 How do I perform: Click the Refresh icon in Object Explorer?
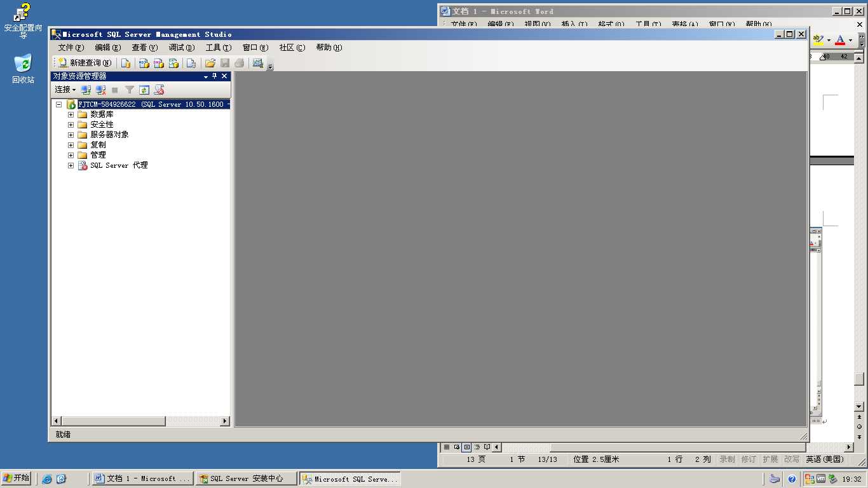[144, 90]
